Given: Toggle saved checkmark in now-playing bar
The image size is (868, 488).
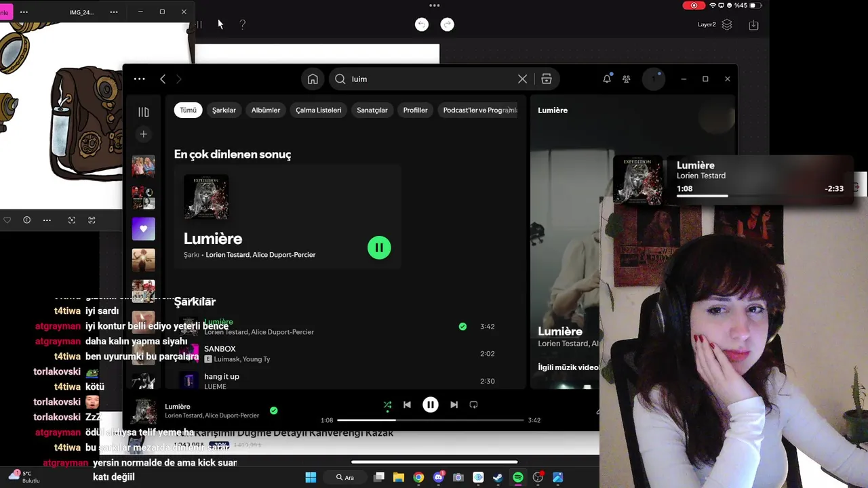Looking at the screenshot, I should 274,410.
